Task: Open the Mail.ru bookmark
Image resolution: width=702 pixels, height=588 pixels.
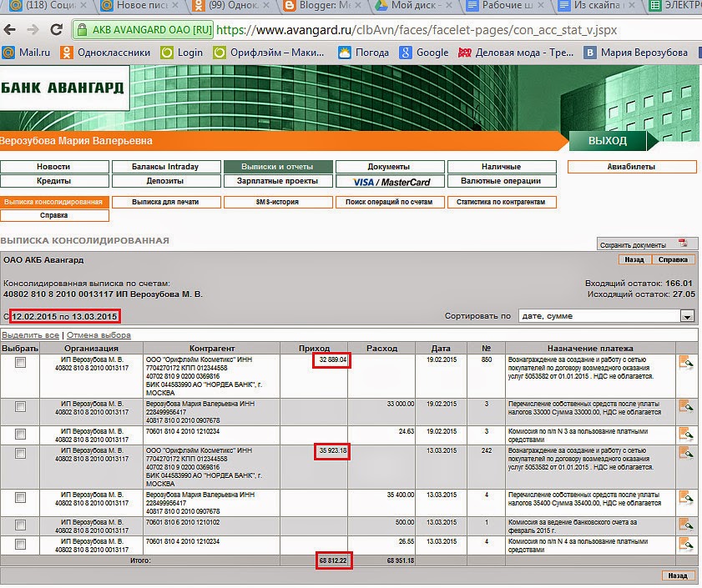Action: tap(26, 53)
